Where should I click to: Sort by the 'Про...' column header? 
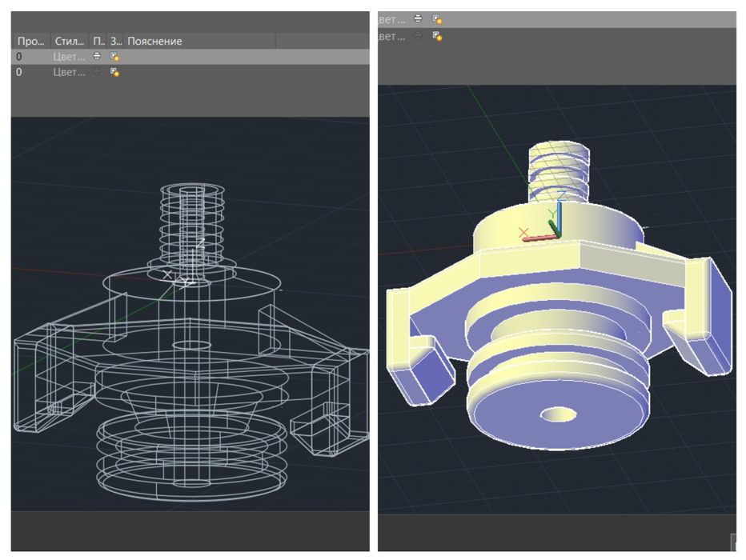(31, 42)
